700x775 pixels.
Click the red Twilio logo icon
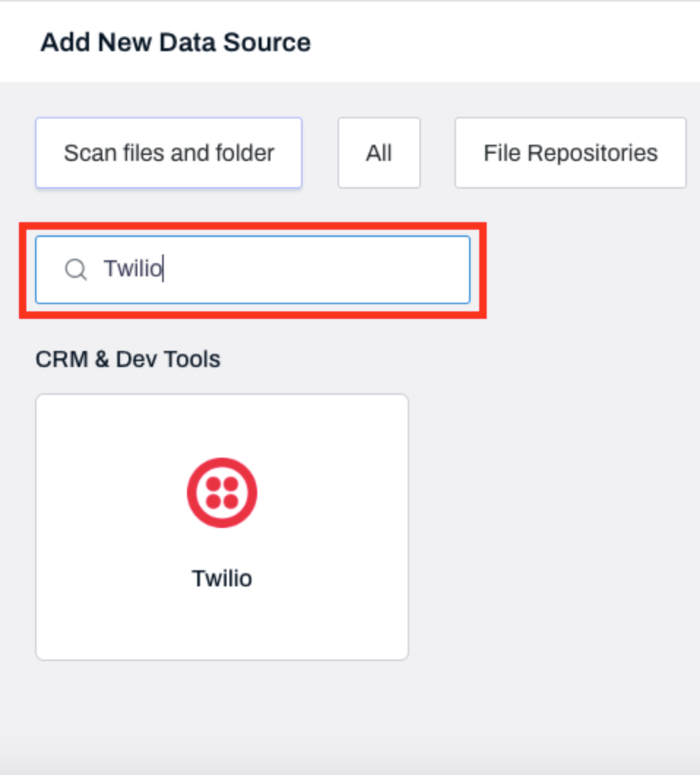(x=222, y=493)
